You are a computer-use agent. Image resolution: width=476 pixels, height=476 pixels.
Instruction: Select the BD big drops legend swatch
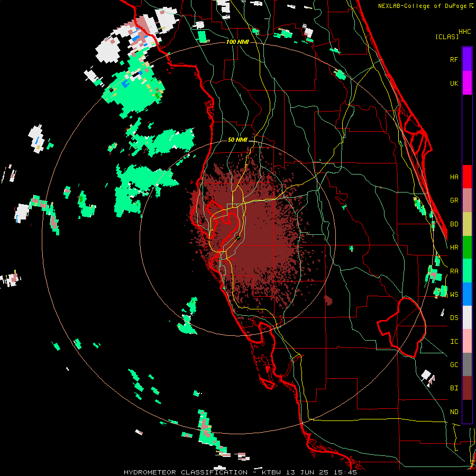click(x=467, y=224)
